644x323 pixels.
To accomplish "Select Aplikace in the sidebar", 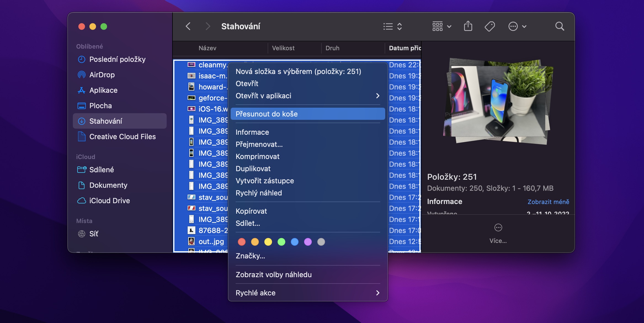I will click(x=103, y=90).
